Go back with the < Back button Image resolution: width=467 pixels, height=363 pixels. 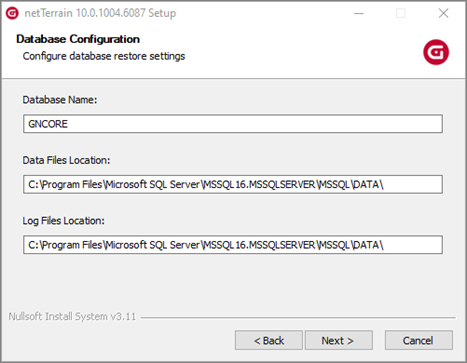point(269,340)
